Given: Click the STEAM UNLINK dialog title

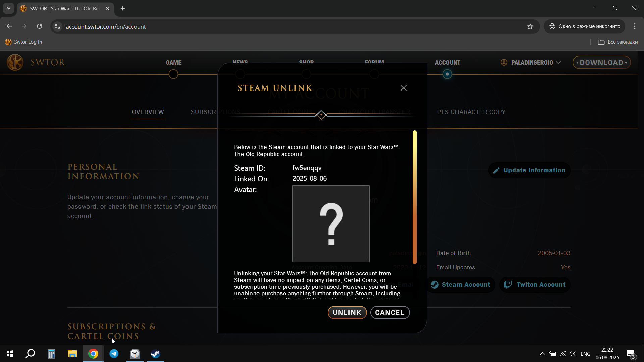Looking at the screenshot, I should [x=275, y=88].
